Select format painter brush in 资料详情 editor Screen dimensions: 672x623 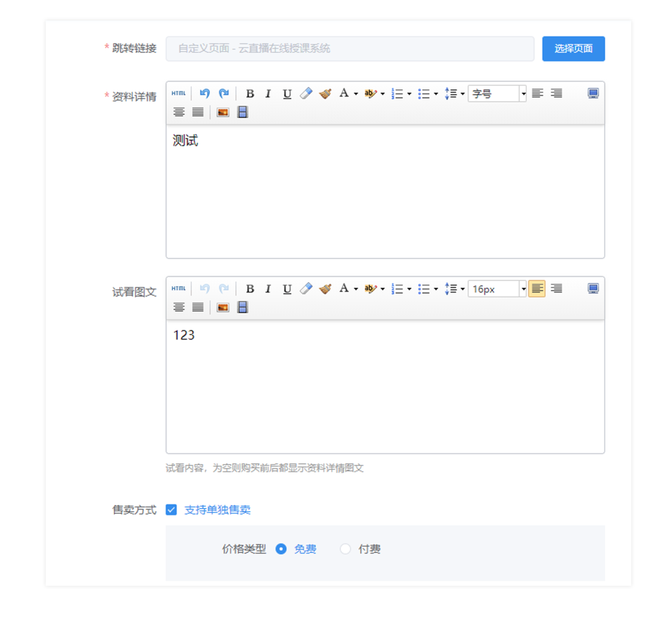click(325, 93)
